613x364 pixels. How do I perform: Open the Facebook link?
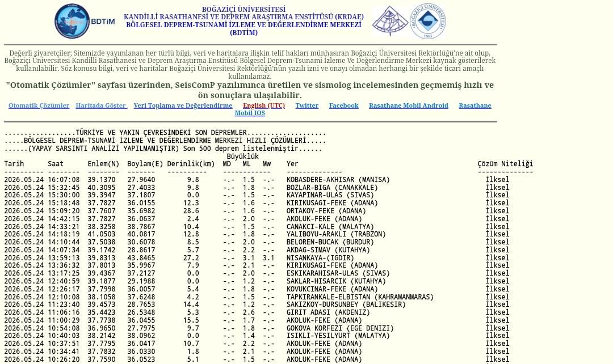click(x=343, y=105)
